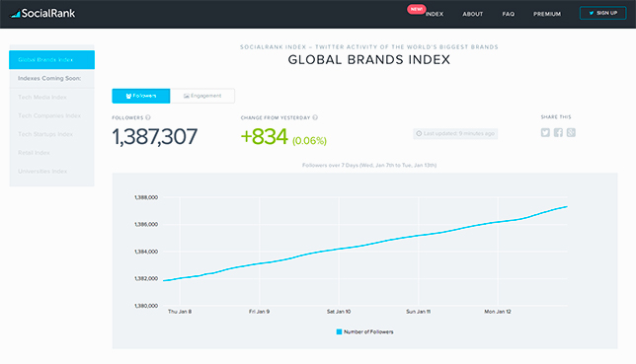
Task: Click the NEW! badge near Index
Action: click(x=417, y=9)
